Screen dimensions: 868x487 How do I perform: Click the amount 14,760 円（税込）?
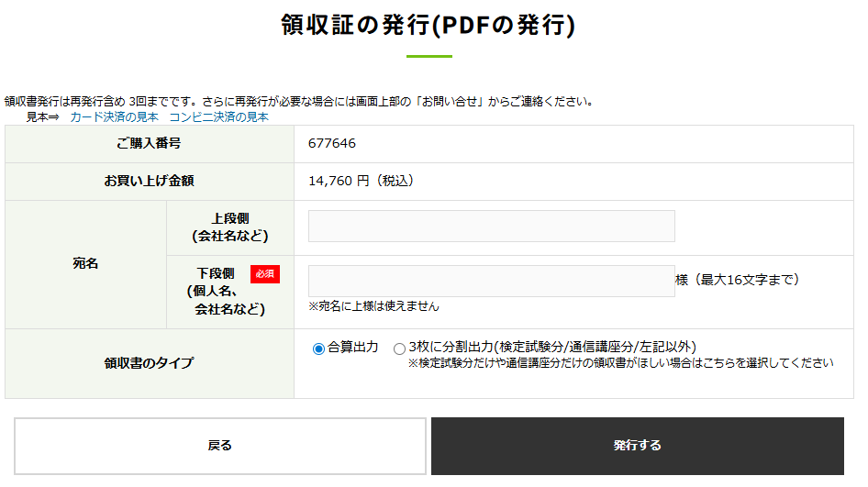click(x=362, y=182)
